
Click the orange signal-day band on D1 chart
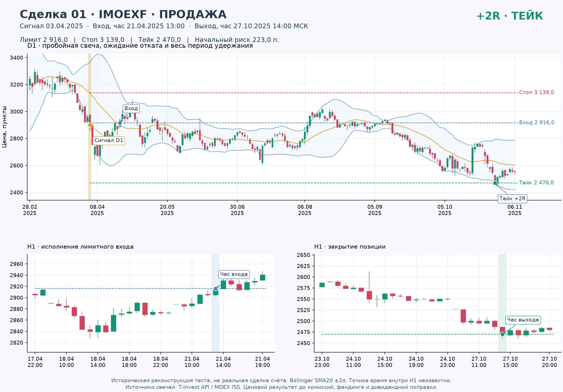90,127
